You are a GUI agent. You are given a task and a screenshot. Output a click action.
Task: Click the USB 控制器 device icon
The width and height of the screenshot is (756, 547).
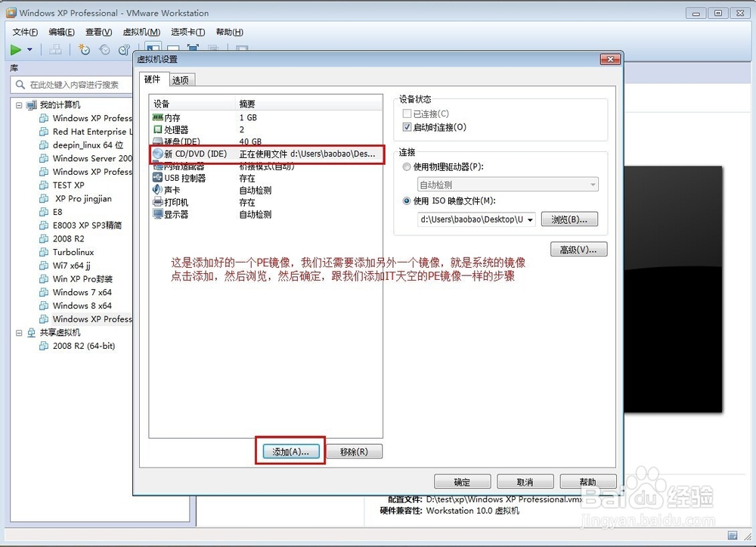click(x=158, y=178)
